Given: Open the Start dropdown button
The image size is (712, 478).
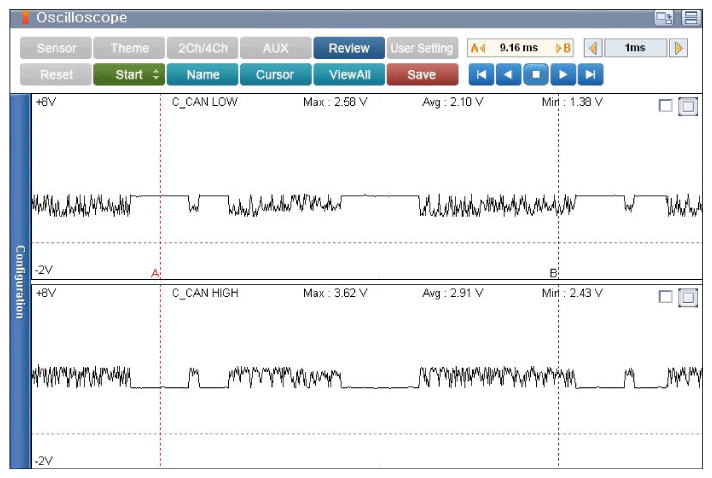Looking at the screenshot, I should 129,75.
